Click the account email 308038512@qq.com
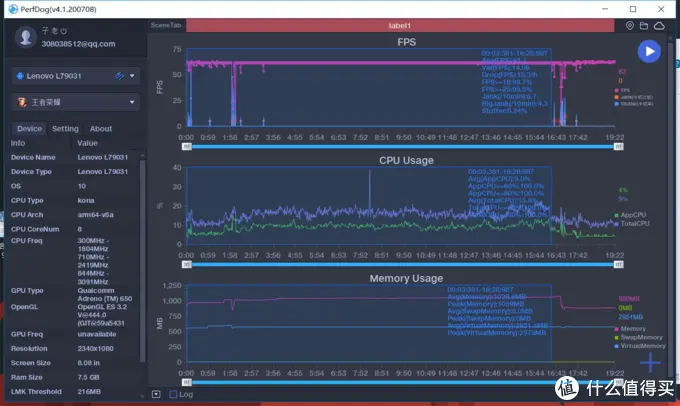 78,44
